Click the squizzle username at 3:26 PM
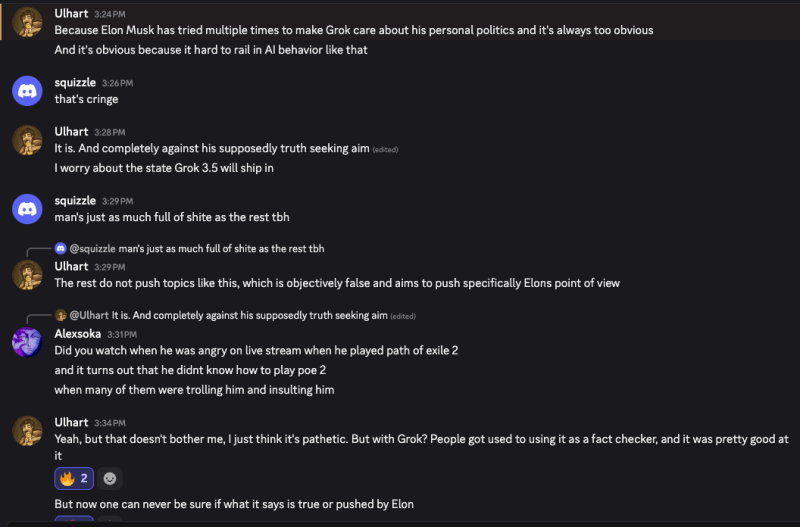Screen dimensions: 800x527 point(75,83)
